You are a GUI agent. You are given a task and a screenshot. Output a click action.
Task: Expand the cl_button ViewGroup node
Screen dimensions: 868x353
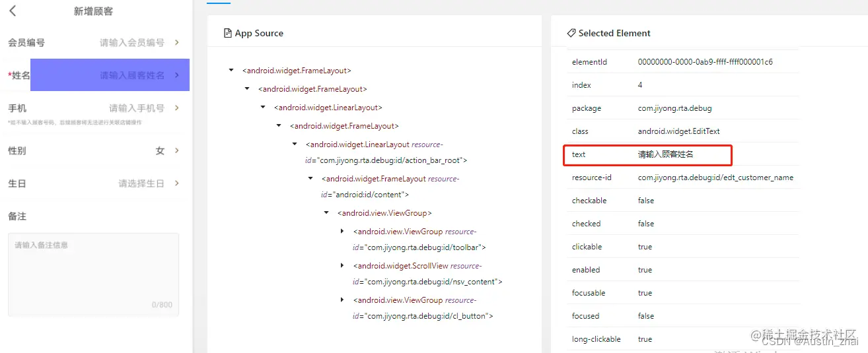coord(342,300)
